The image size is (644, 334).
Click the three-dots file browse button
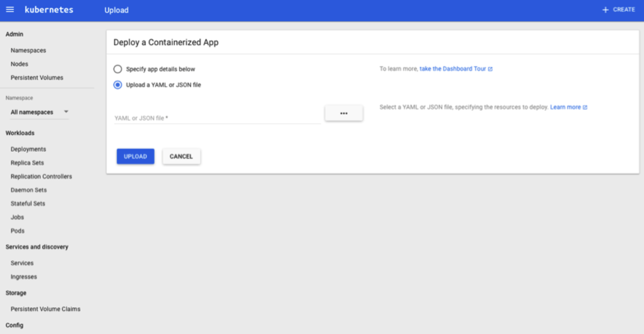344,113
